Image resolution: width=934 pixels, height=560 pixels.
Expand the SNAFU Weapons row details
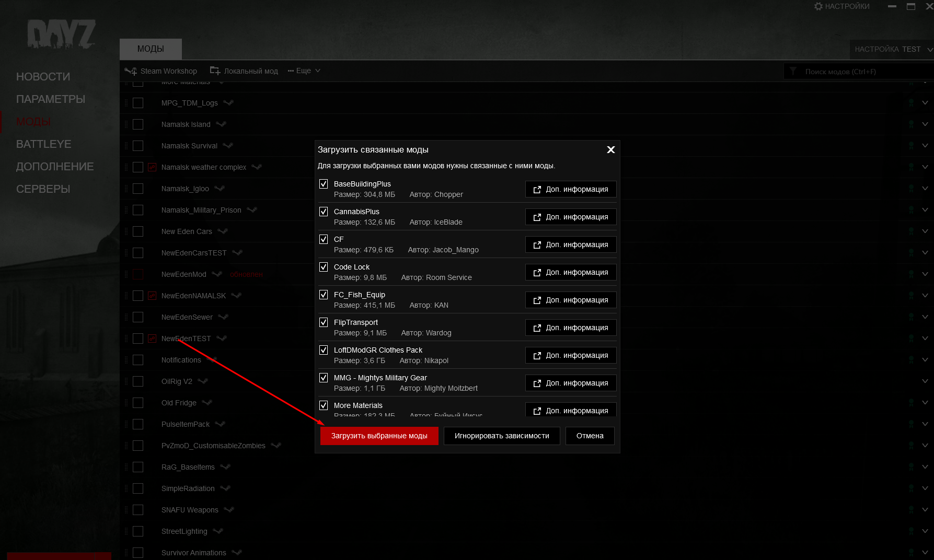coord(925,510)
